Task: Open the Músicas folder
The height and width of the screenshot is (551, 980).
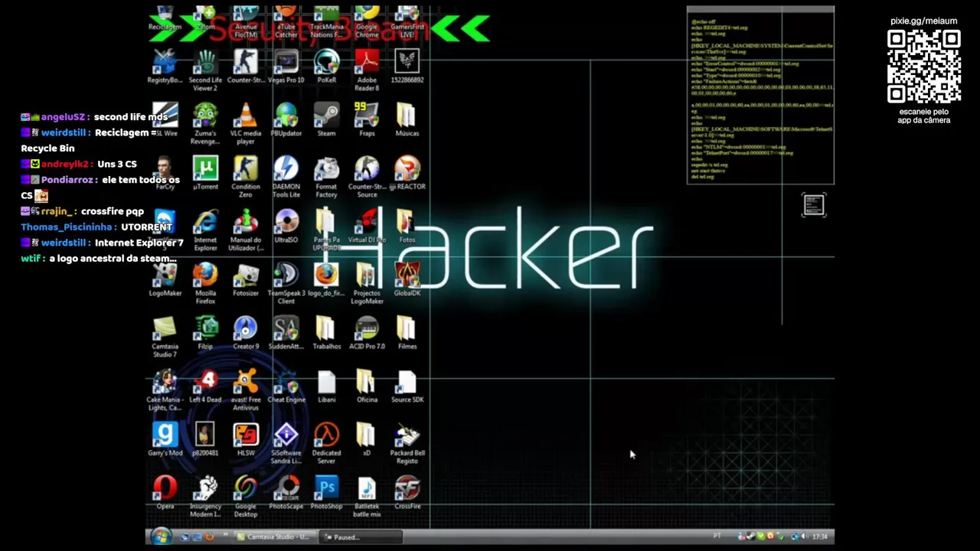Action: coord(407,120)
